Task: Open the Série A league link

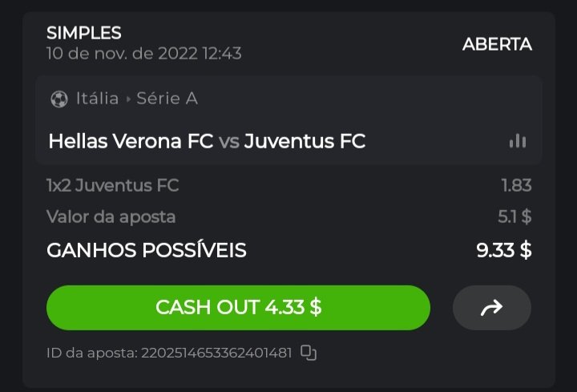Action: point(167,99)
